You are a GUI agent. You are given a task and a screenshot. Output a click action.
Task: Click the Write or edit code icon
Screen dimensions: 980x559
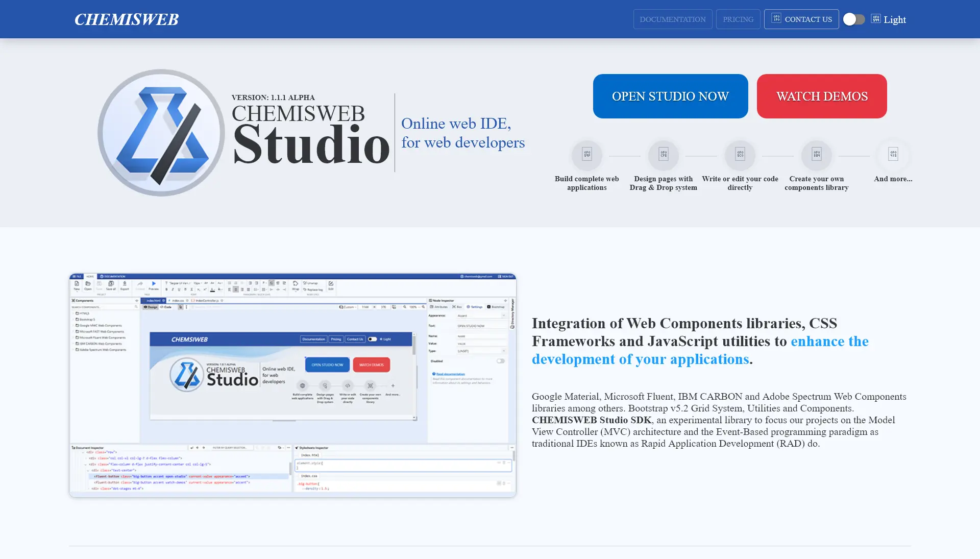(x=740, y=155)
